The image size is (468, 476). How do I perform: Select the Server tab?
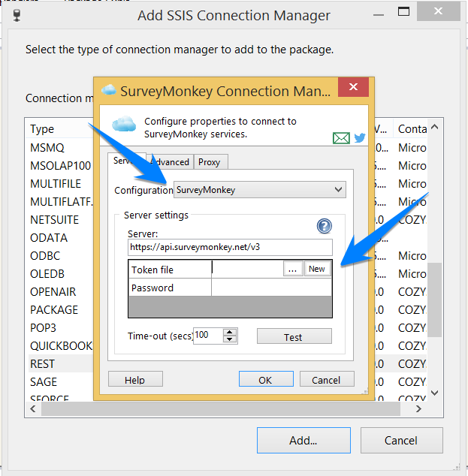pyautogui.click(x=127, y=161)
